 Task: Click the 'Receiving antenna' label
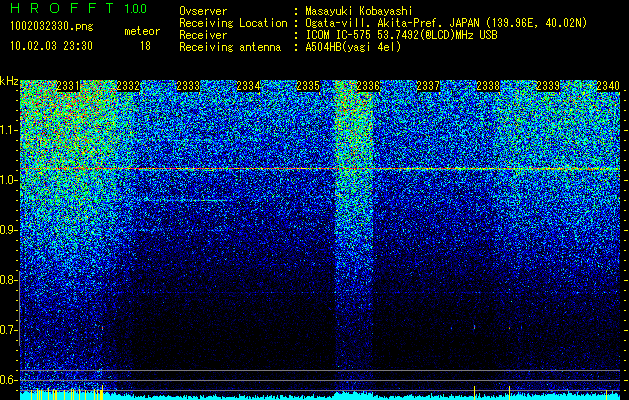[230, 47]
